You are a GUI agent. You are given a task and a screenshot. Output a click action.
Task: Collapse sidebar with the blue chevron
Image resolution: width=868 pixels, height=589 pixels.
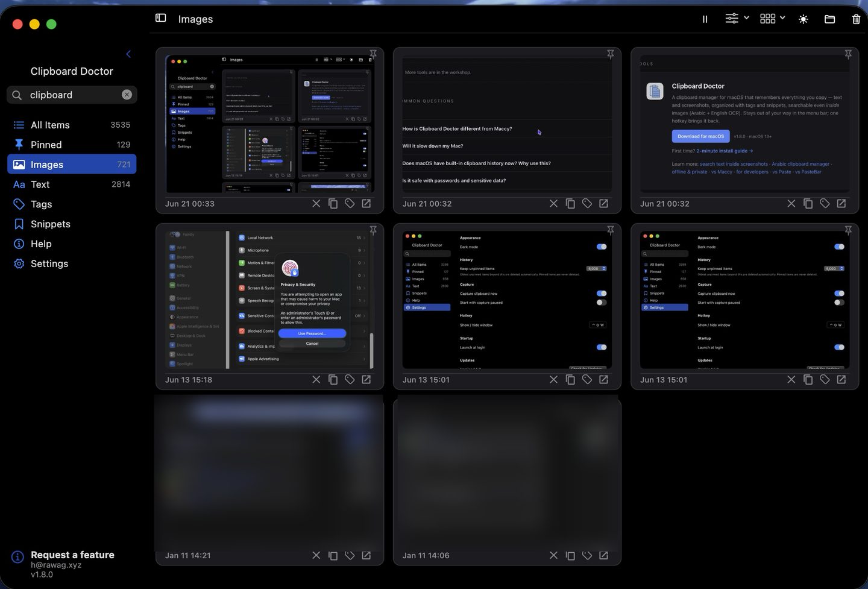(128, 54)
